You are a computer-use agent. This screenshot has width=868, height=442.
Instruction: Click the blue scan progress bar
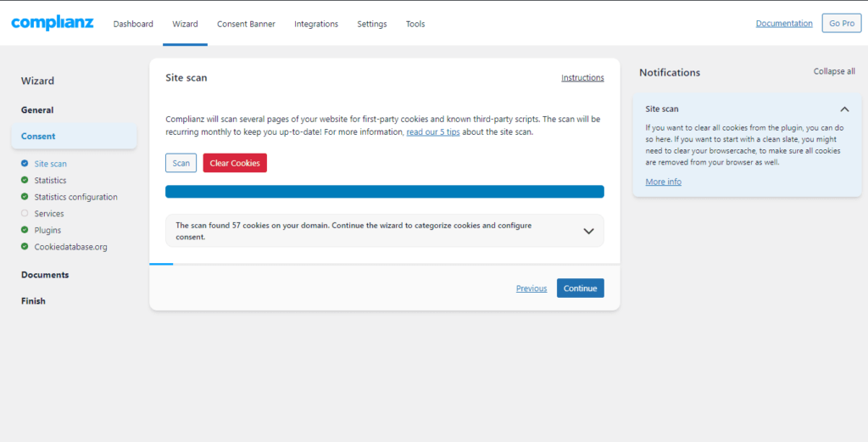point(384,192)
